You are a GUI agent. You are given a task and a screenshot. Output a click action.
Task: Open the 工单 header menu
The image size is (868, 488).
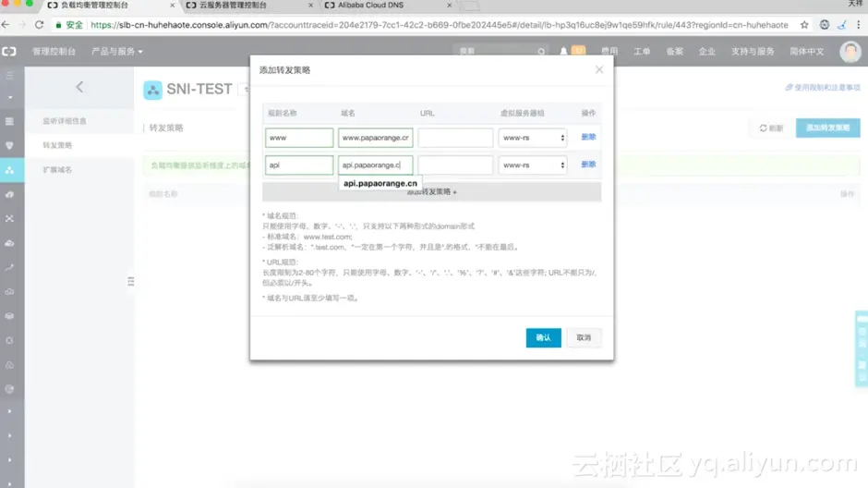(642, 52)
